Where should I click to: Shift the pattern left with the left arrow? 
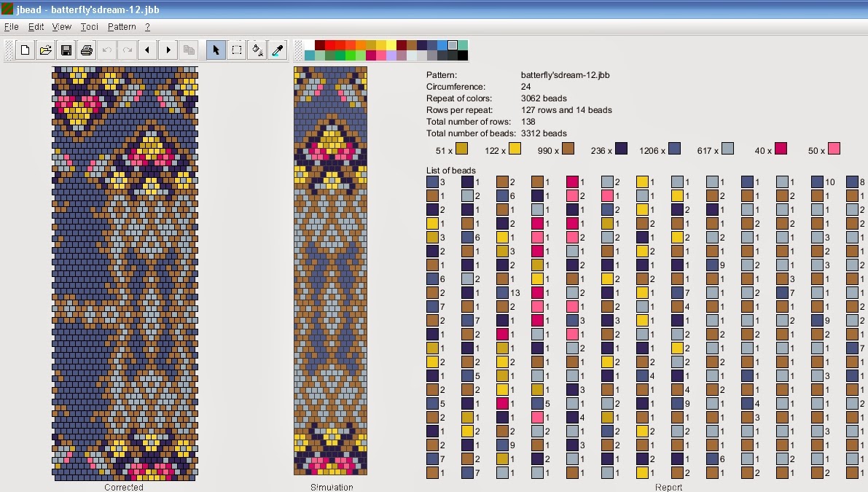[x=148, y=50]
